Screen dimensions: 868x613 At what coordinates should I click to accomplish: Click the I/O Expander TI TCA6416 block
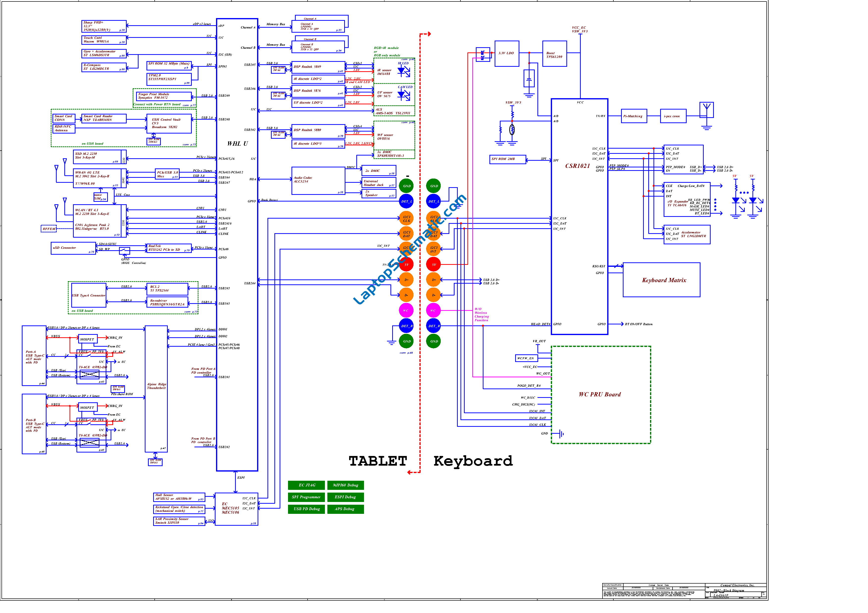[x=687, y=199]
